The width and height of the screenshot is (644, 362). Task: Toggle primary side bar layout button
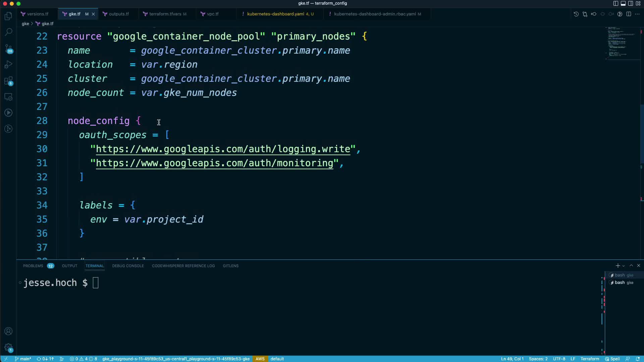(x=615, y=3)
